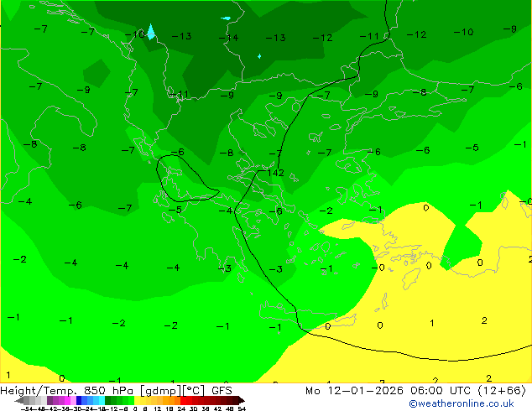Screen dimensions: 532x411
Task: Click the dark blue legend swatch
Action: (x=79, y=401)
